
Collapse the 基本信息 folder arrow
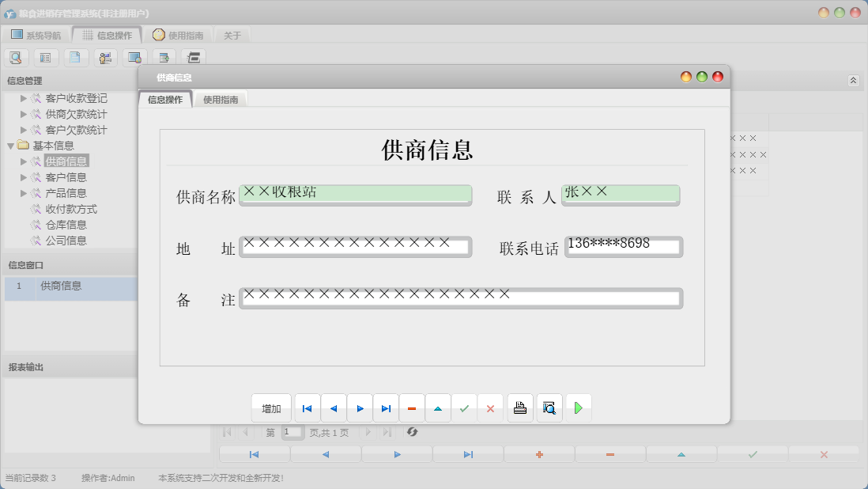click(x=10, y=146)
